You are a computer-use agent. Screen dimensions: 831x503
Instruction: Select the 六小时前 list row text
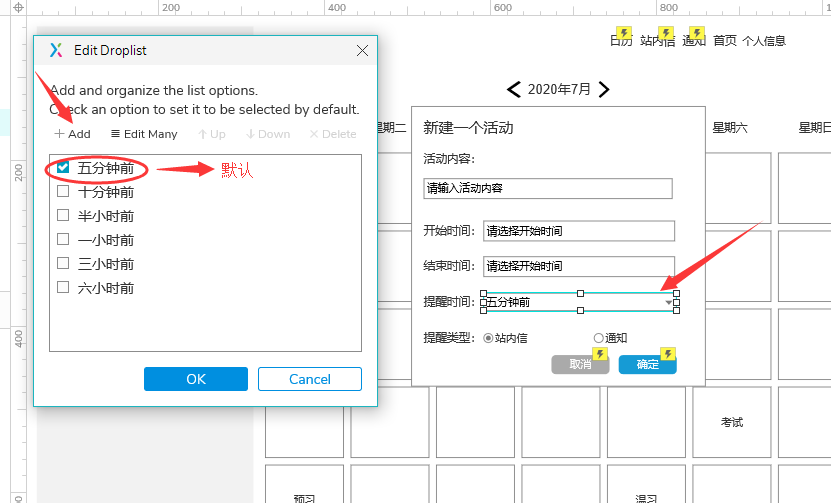pos(106,288)
